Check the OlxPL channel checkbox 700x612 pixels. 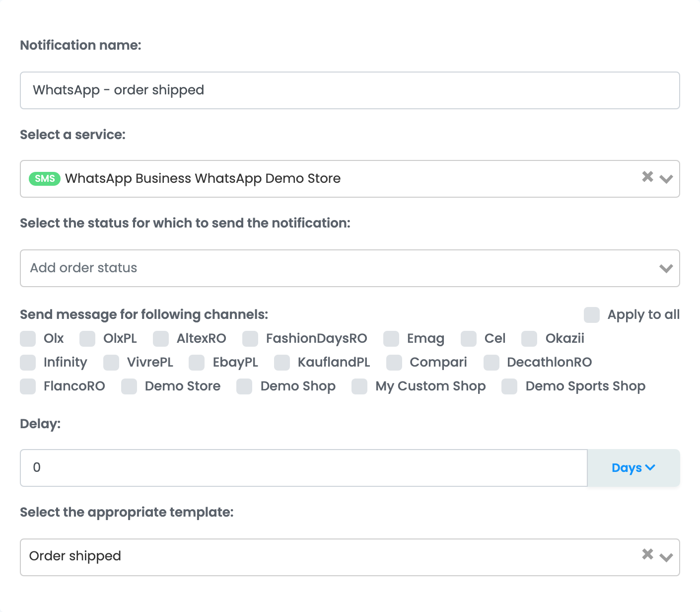[87, 339]
